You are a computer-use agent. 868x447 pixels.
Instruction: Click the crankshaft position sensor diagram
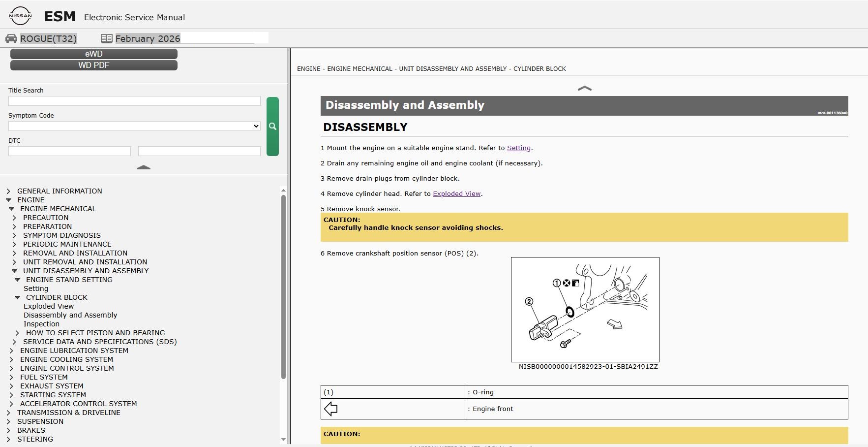pyautogui.click(x=585, y=310)
